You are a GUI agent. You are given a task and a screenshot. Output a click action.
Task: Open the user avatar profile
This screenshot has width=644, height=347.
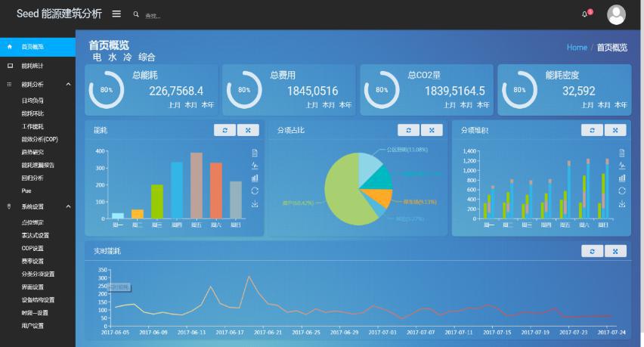pos(617,14)
